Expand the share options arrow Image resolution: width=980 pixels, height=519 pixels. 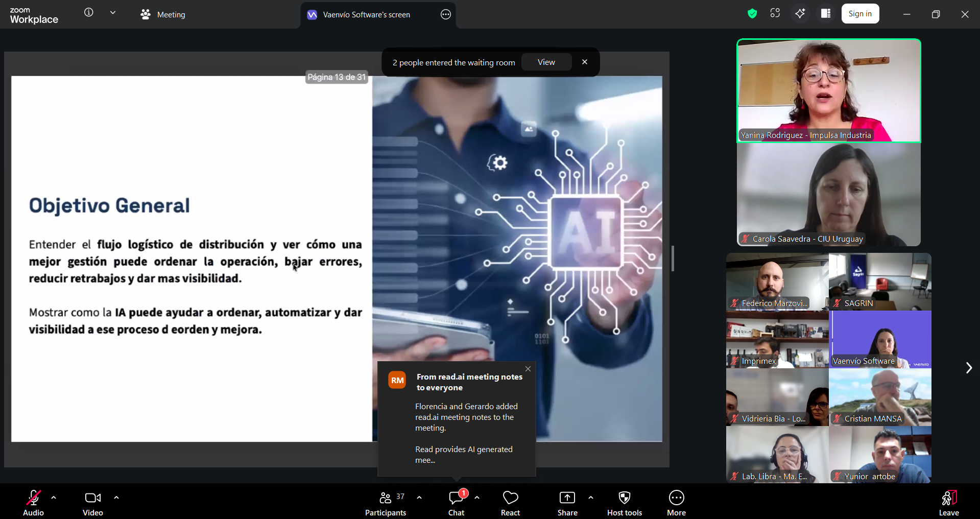[591, 498]
